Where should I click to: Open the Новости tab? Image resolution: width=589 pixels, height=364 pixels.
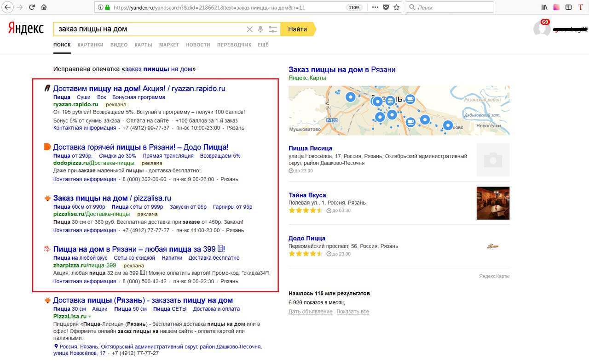coord(198,45)
